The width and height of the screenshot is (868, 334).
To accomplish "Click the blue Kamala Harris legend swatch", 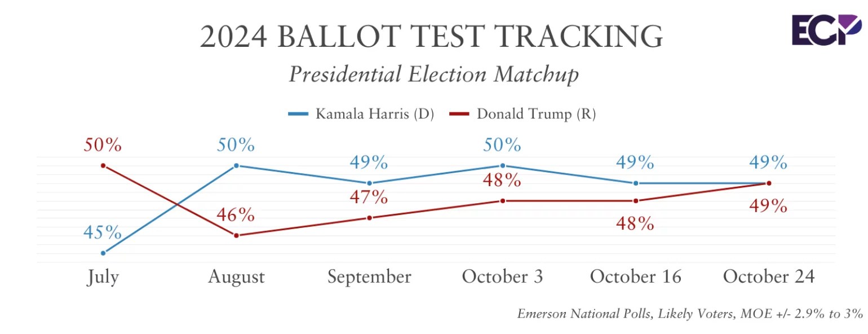I will coord(298,114).
